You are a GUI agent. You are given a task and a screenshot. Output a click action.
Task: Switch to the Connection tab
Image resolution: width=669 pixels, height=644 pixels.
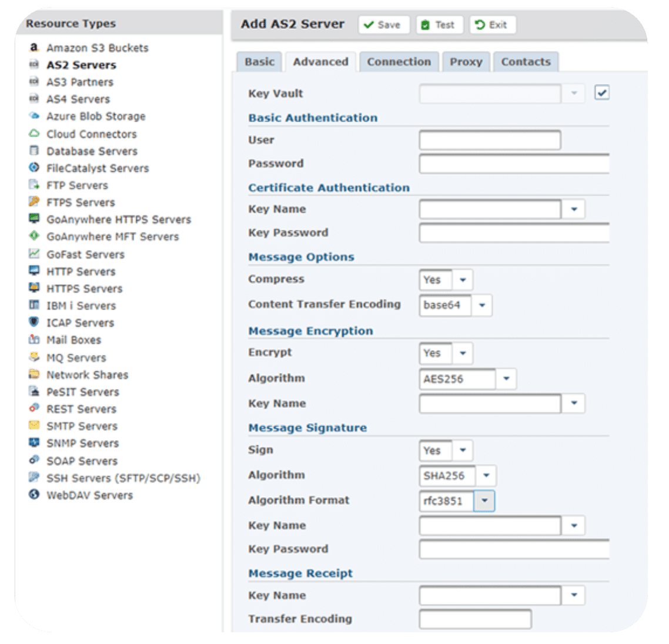399,62
